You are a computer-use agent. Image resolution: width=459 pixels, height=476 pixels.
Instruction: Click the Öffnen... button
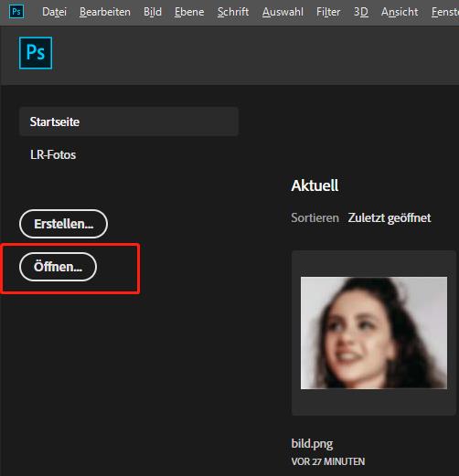[58, 267]
